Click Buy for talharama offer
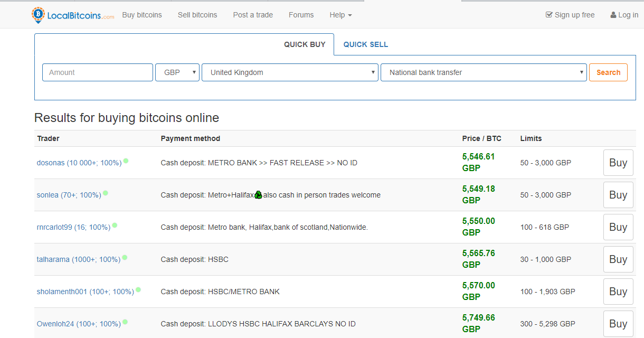644x338 pixels. (618, 259)
